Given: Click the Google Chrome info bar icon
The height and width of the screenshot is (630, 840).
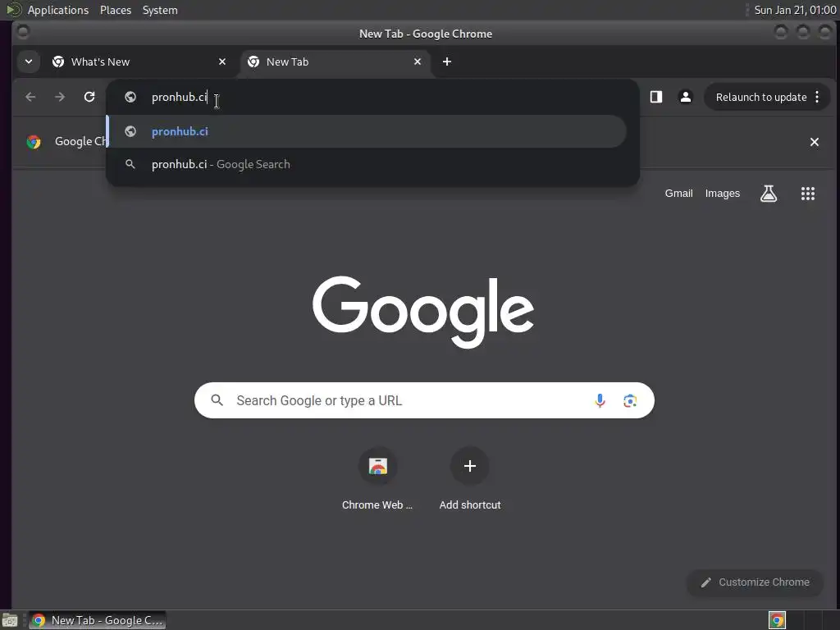Looking at the screenshot, I should [x=34, y=142].
